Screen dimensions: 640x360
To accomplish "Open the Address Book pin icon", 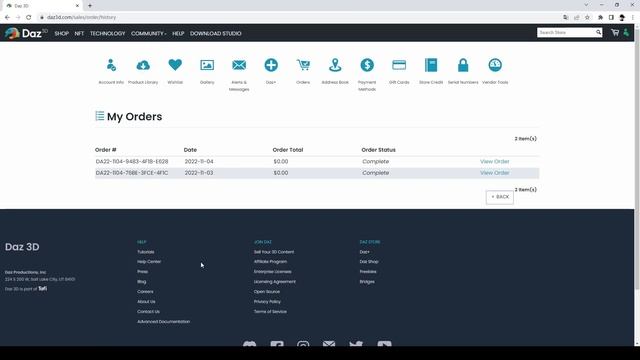I will pyautogui.click(x=335, y=65).
